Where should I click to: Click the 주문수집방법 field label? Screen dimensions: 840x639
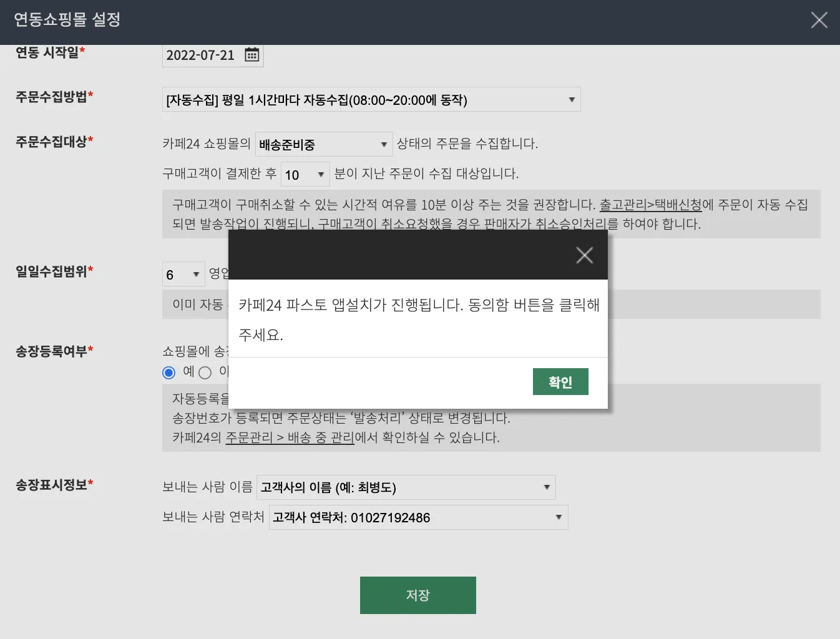point(54,97)
